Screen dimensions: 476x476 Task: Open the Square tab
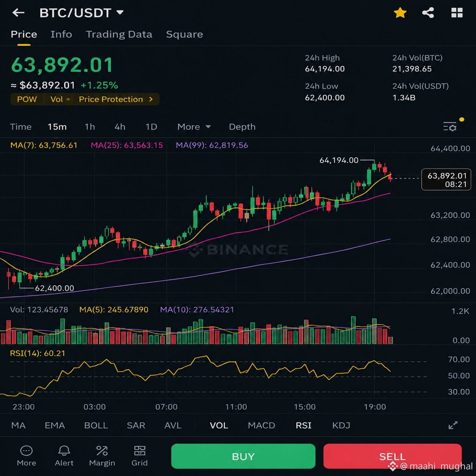click(184, 34)
